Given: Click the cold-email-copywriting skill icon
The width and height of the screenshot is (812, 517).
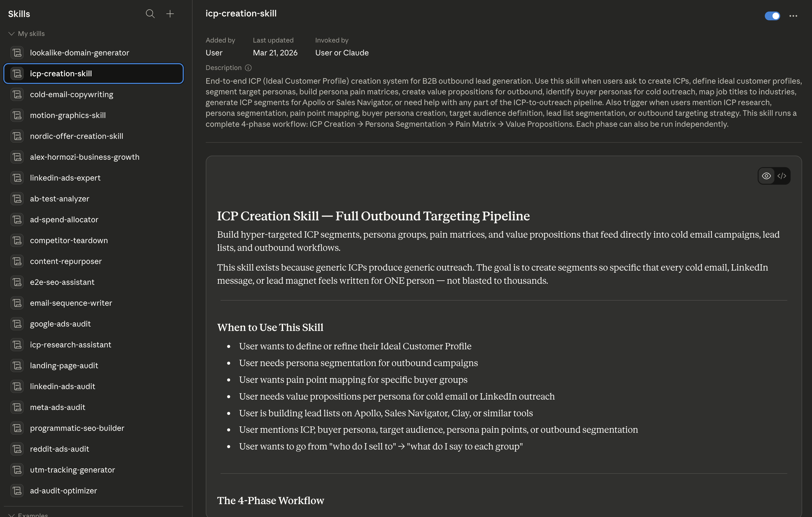Looking at the screenshot, I should tap(17, 94).
